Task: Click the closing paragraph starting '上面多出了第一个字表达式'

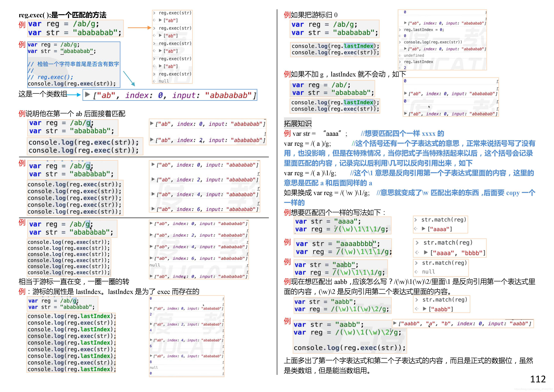Action: point(409,365)
